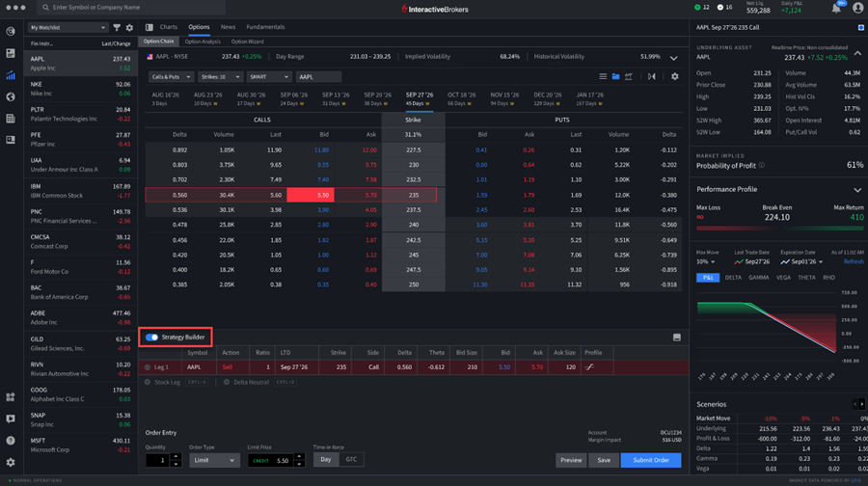The height and width of the screenshot is (486, 868).
Task: Click the symbol search field
Action: (x=96, y=8)
